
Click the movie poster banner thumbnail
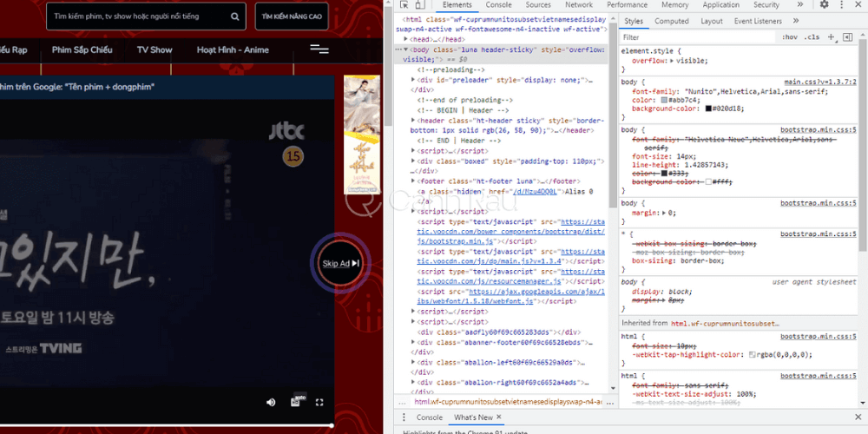point(362,135)
